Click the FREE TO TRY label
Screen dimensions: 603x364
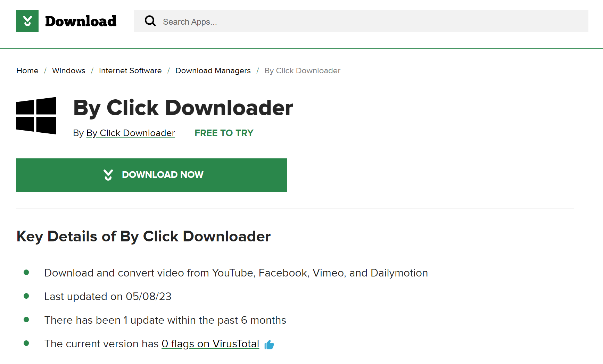tap(224, 133)
